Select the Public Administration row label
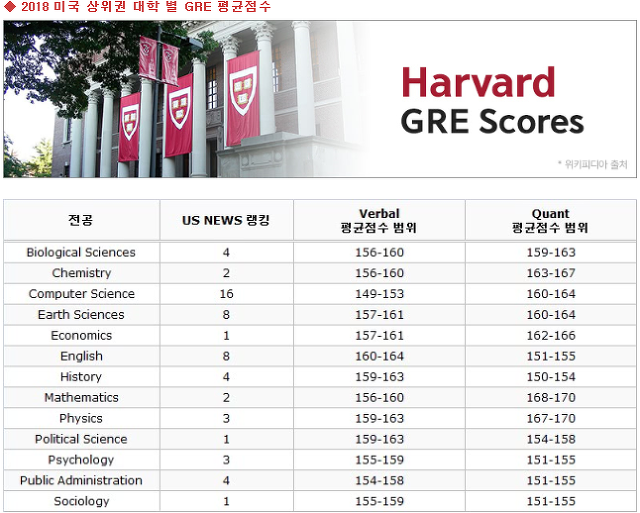Screen dimensions: 640x513 [x=81, y=480]
